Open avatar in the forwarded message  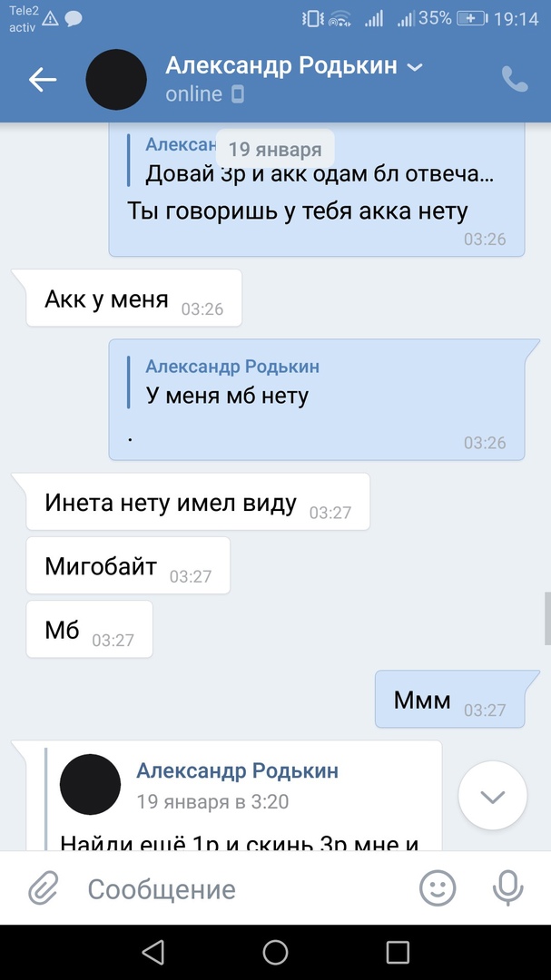click(90, 784)
